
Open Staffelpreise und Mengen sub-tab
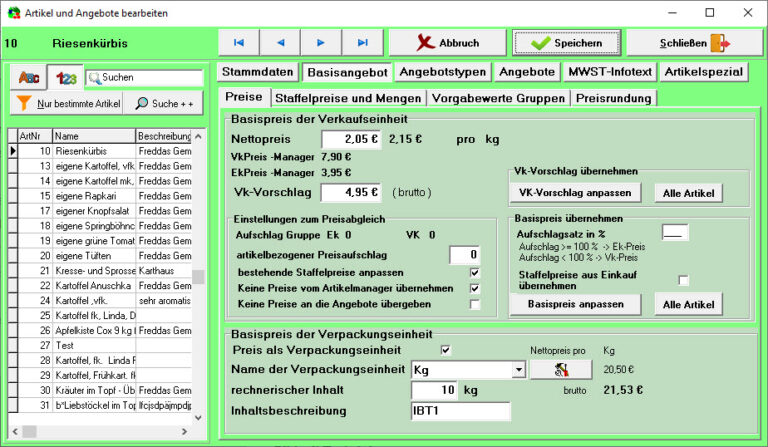348,98
